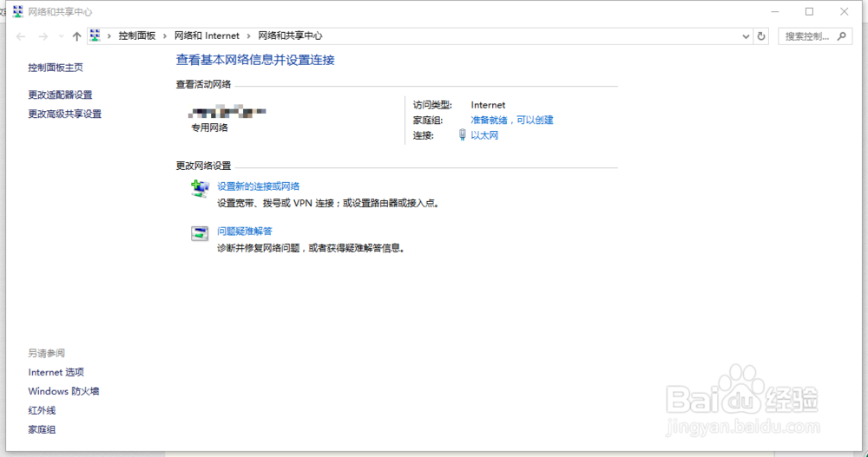Image resolution: width=868 pixels, height=457 pixels.
Task: Open Windows 防火墙 link
Action: (x=63, y=391)
